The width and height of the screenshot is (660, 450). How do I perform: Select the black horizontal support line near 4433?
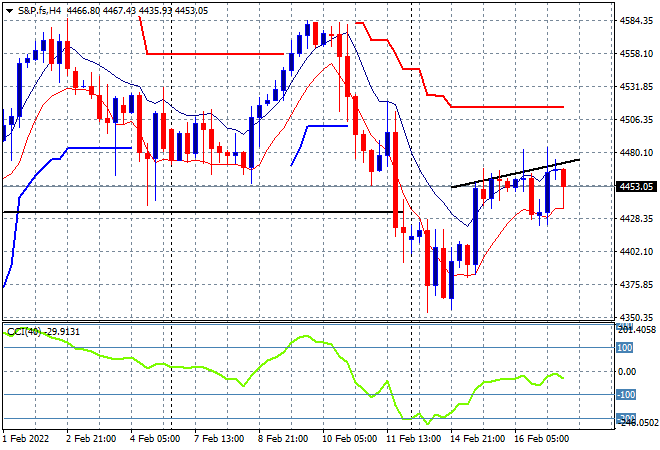pyautogui.click(x=203, y=212)
